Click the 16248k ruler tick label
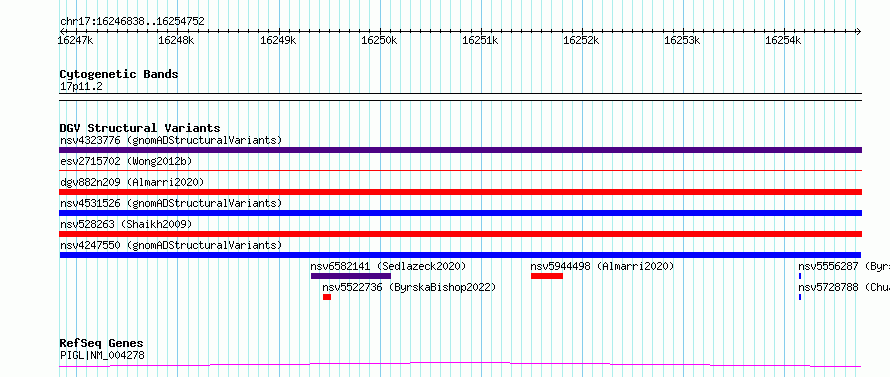Viewport: 890px width, 377px height. click(177, 40)
